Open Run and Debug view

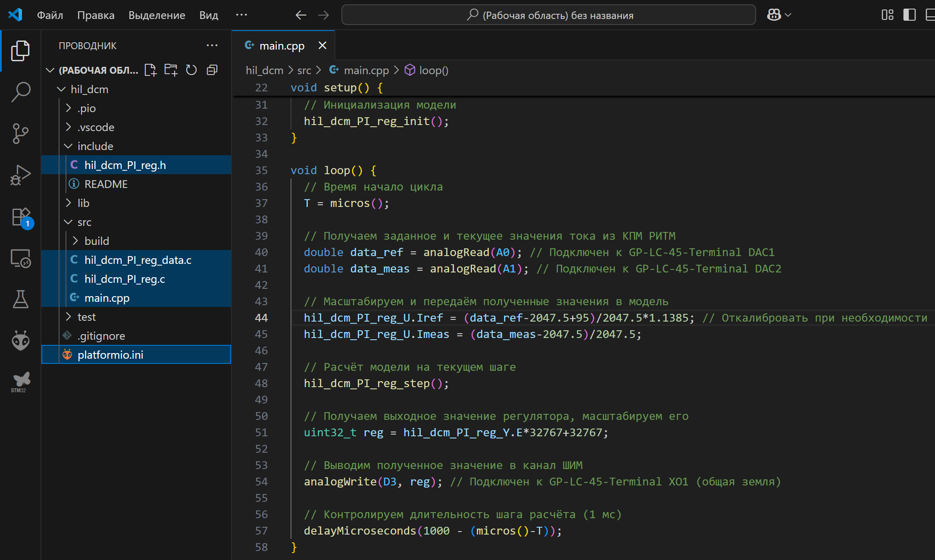[x=20, y=175]
